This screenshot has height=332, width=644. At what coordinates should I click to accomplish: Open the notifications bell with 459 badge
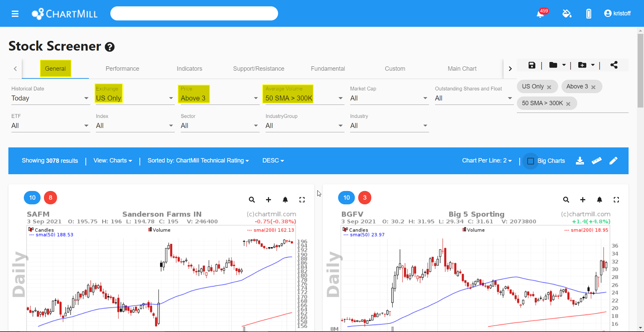(540, 14)
